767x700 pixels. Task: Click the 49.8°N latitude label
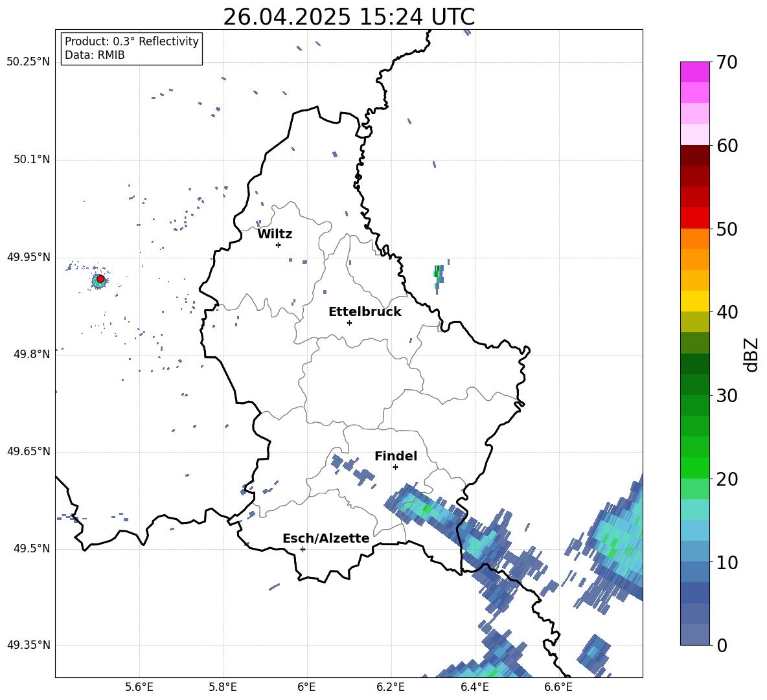click(x=32, y=354)
